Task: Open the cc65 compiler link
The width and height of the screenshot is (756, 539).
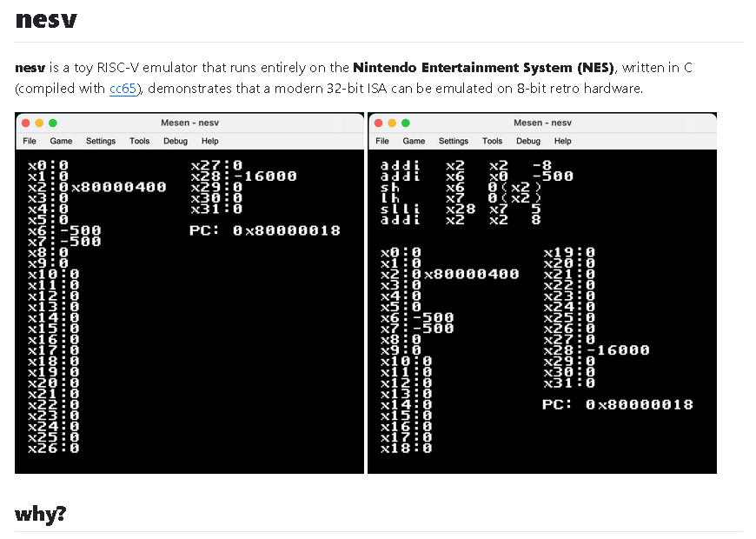Action: [x=123, y=89]
